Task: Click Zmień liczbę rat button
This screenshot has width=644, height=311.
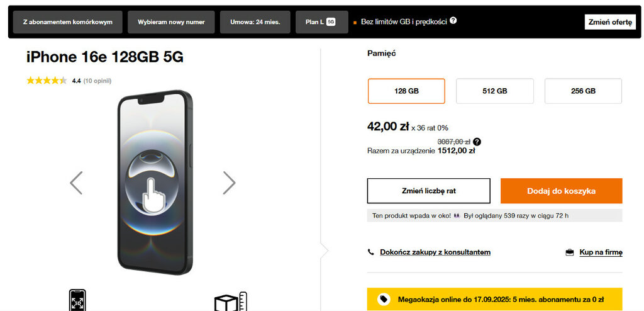Action: click(x=428, y=191)
